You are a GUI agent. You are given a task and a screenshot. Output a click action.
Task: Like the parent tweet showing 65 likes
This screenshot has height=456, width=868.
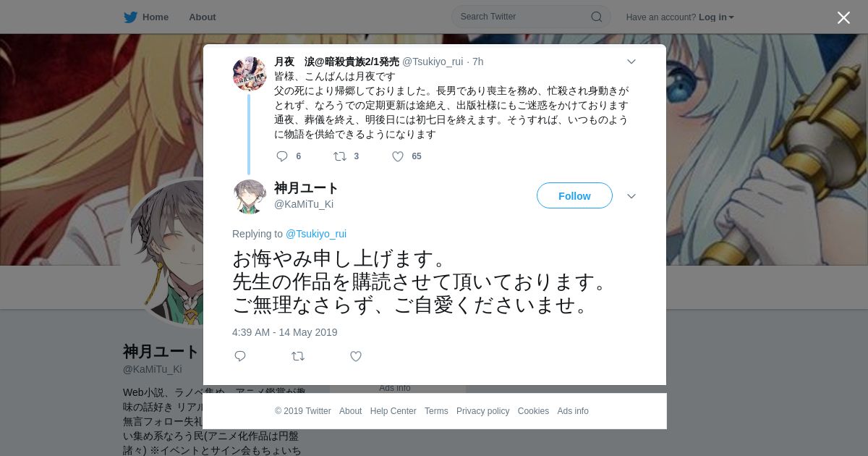click(398, 156)
